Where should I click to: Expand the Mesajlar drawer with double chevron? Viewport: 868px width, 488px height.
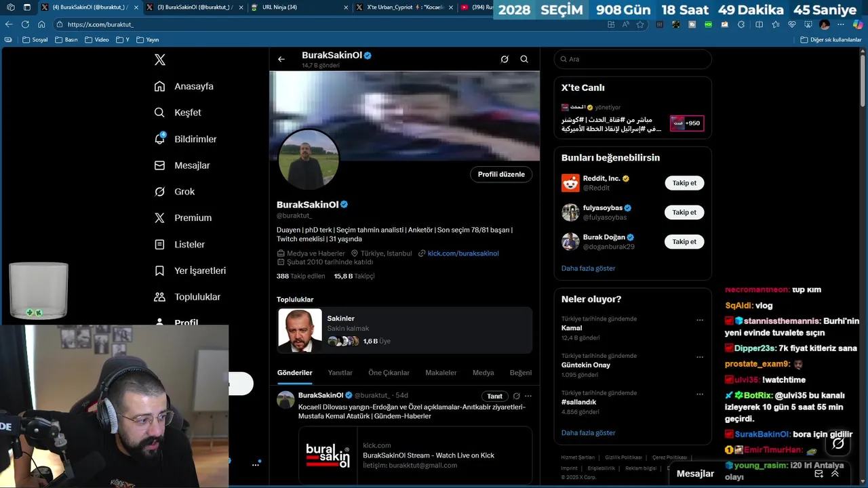click(x=835, y=474)
